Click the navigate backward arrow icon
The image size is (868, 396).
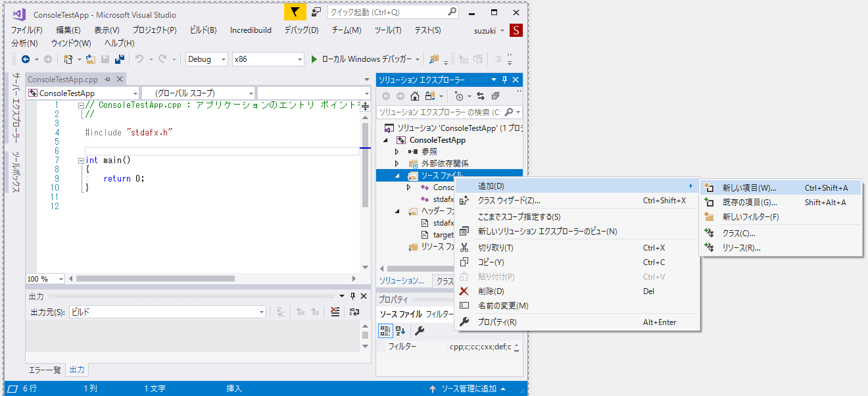(26, 59)
